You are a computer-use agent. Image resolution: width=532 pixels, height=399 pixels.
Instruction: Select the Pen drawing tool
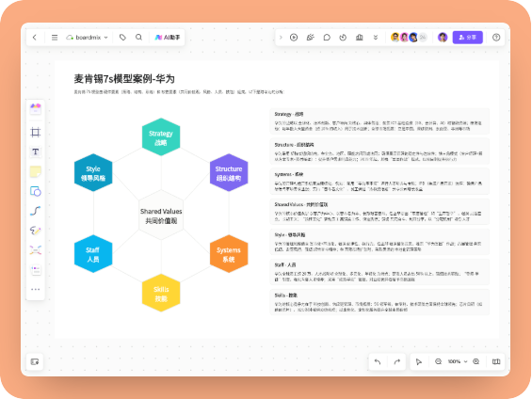[x=35, y=231]
